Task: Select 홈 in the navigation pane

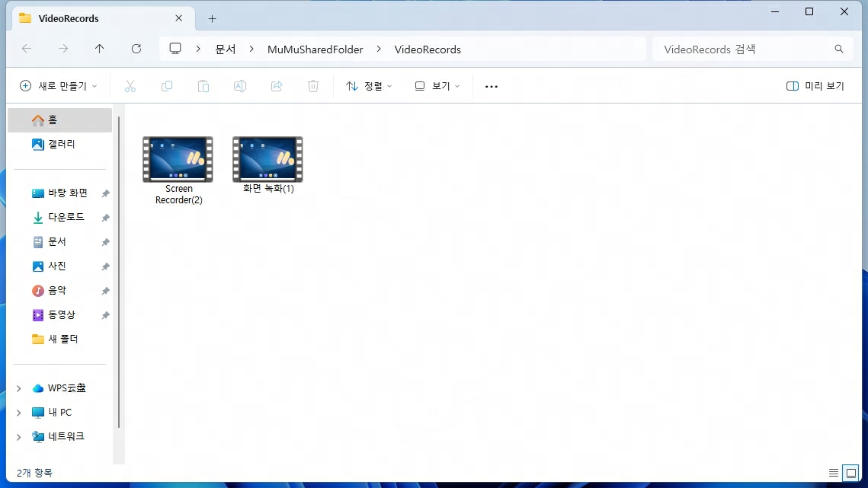Action: pos(59,120)
